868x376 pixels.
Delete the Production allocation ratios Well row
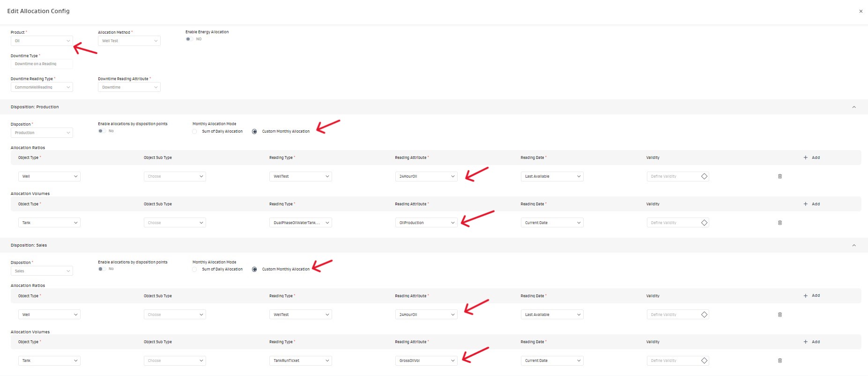pyautogui.click(x=779, y=176)
